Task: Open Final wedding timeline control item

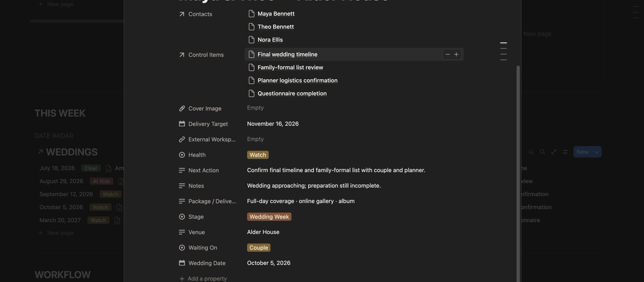Action: (x=288, y=54)
